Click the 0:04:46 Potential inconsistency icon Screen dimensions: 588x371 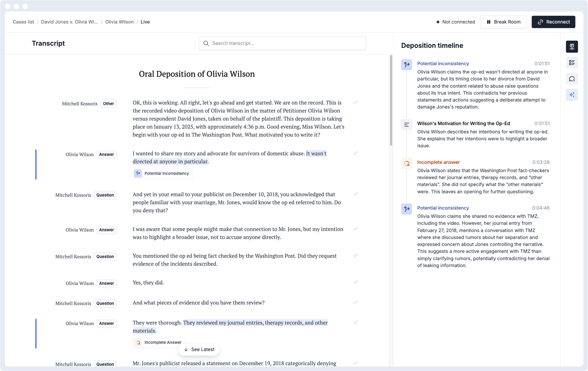click(406, 209)
